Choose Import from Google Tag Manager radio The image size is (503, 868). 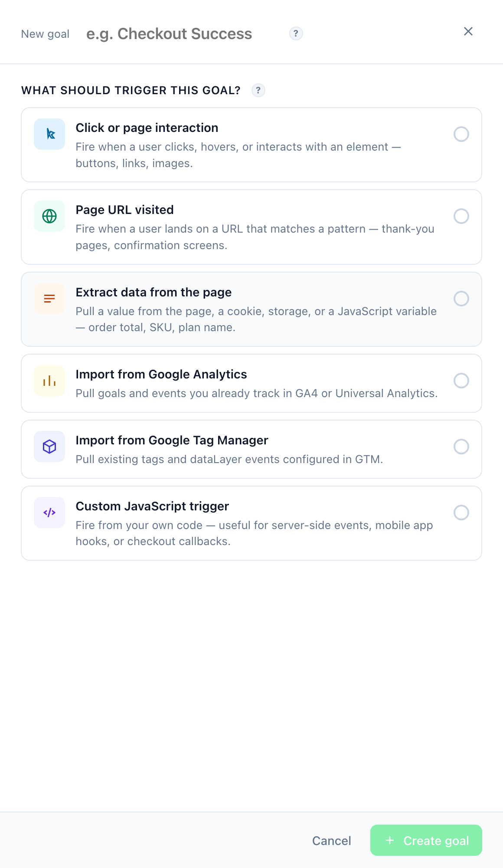pyautogui.click(x=461, y=447)
